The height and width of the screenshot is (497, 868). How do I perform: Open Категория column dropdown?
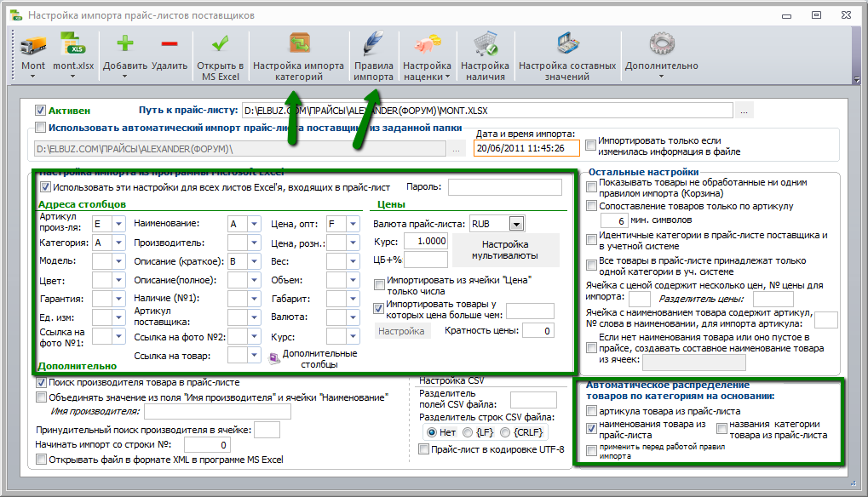[119, 243]
